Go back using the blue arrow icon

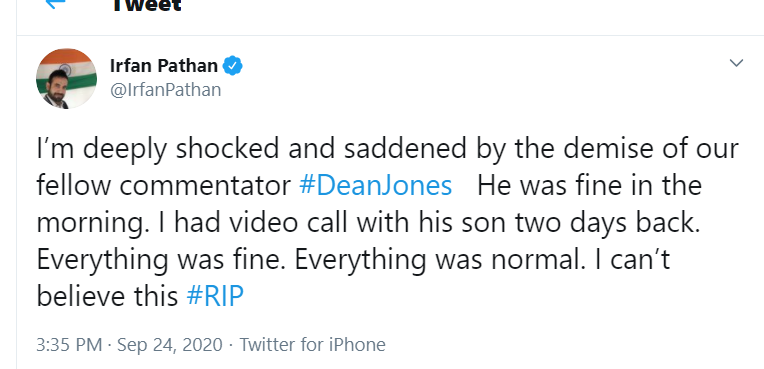coord(55,3)
